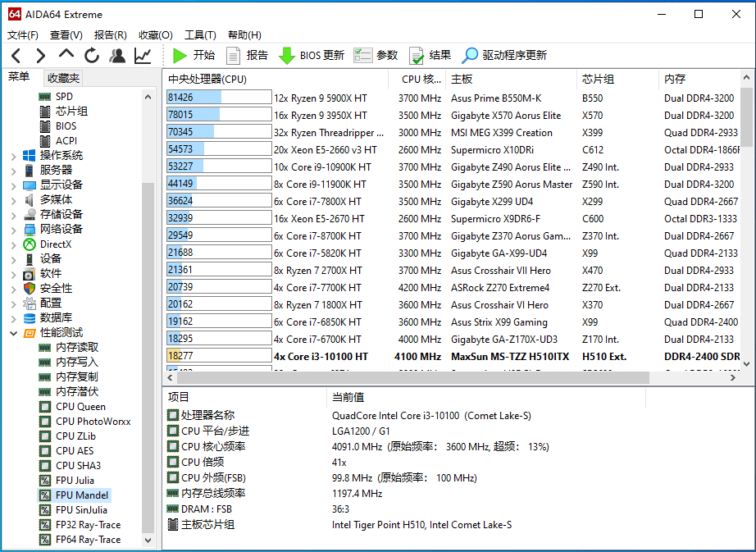Click the 报告 report toolbar button

(248, 56)
